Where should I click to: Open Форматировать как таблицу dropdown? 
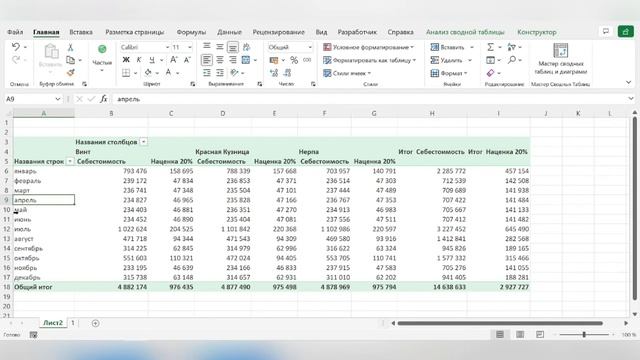click(x=369, y=60)
